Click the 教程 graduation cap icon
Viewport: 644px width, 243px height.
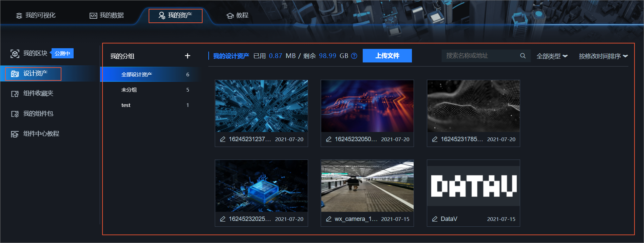point(230,16)
